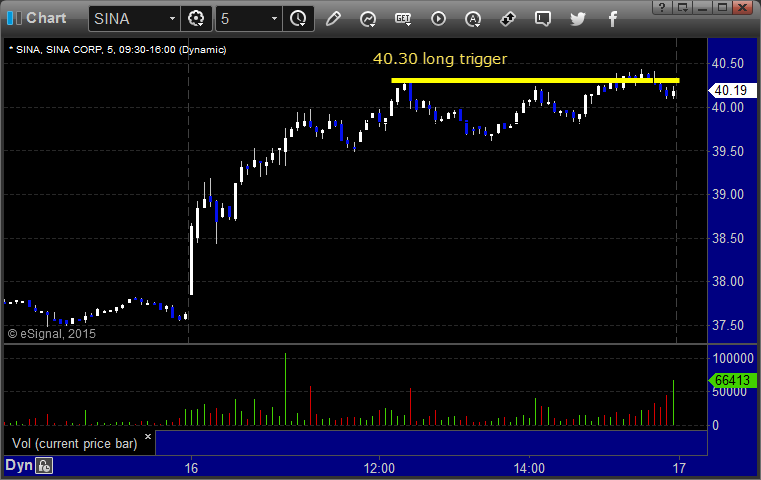Click the GET toolbar icon
The width and height of the screenshot is (761, 480).
(x=403, y=19)
